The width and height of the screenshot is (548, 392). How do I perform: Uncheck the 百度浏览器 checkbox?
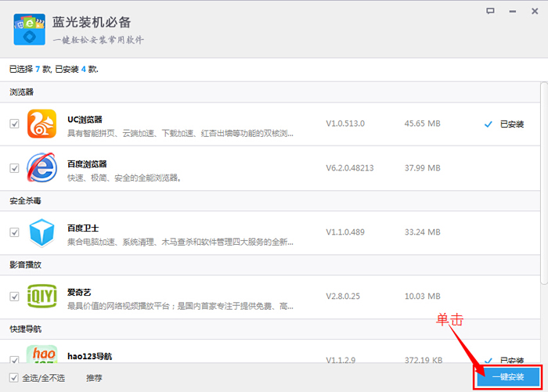point(14,168)
